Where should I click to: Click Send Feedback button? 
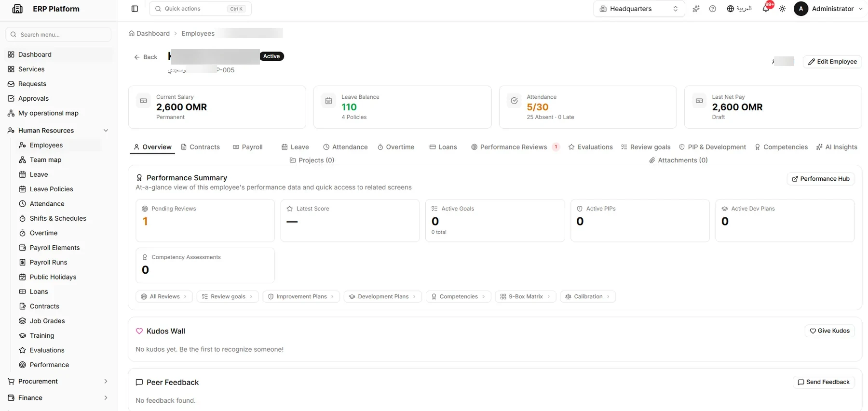[824, 382]
